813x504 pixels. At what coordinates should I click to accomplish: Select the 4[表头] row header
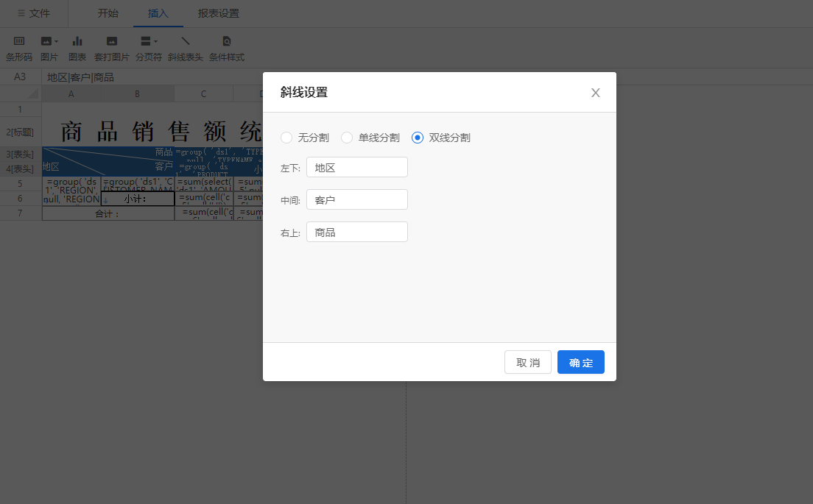[20, 169]
